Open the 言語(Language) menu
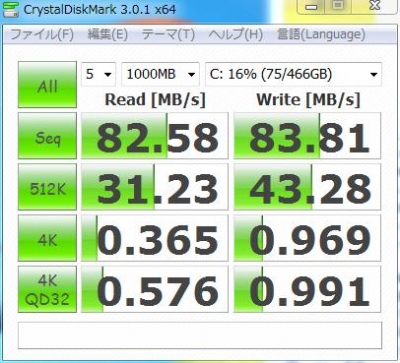The width and height of the screenshot is (400, 363). (x=321, y=34)
